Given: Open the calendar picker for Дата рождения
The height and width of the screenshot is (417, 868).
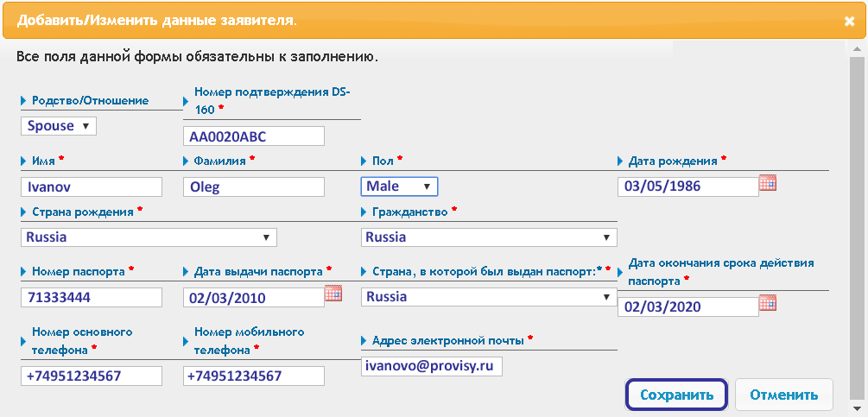Looking at the screenshot, I should [x=768, y=183].
